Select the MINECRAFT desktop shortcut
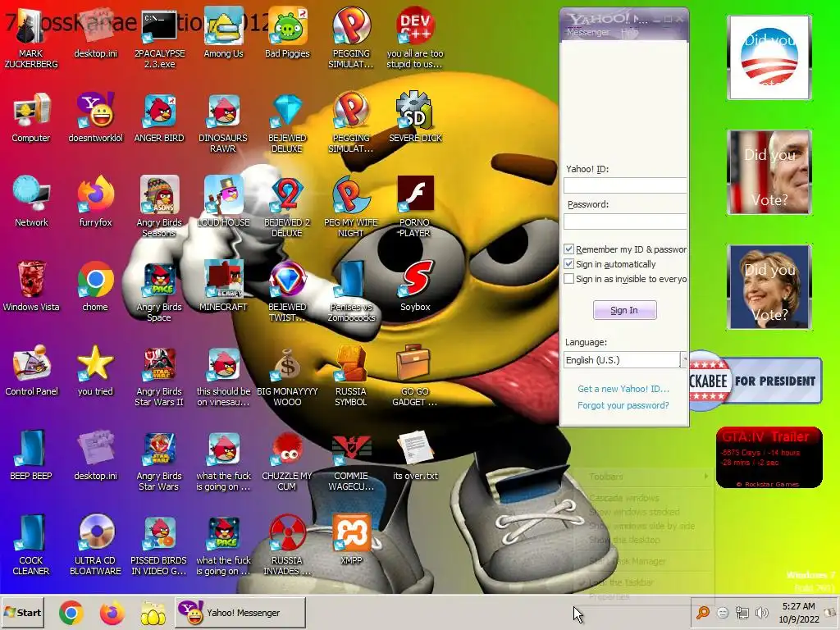 (x=223, y=286)
